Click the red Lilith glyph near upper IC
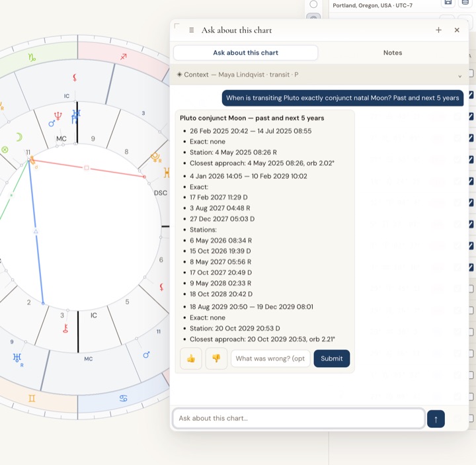The height and width of the screenshot is (465, 476). 75,78
